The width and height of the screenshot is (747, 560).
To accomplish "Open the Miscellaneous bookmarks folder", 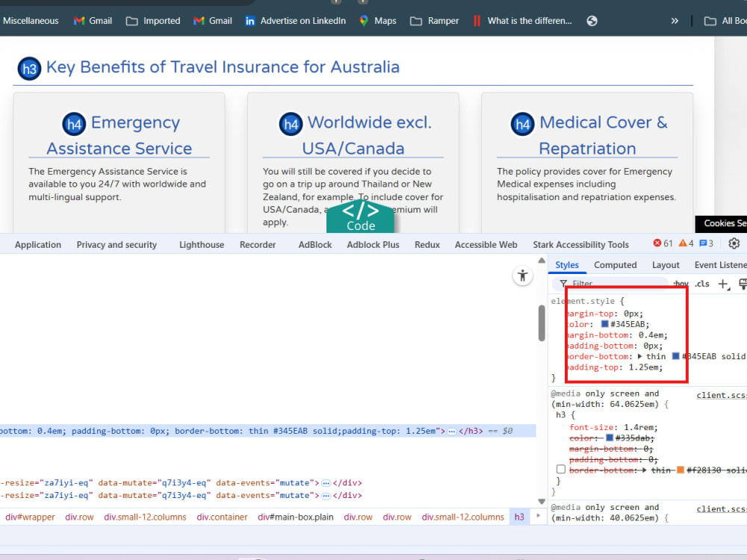I will point(31,21).
